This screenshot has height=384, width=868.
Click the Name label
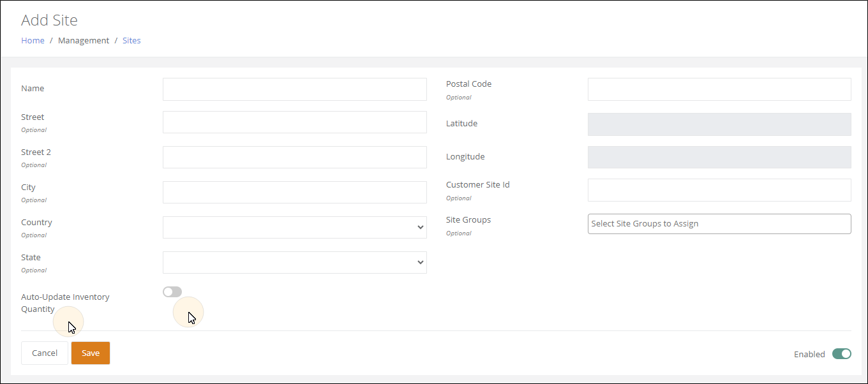(x=33, y=88)
